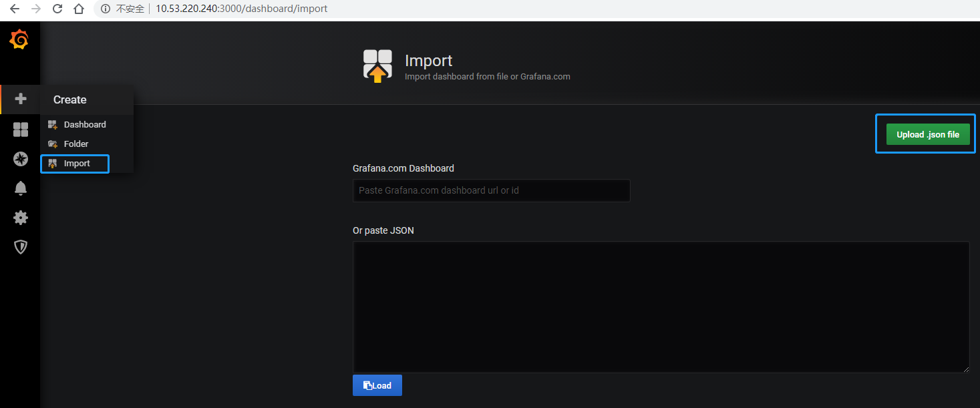Click Upload .json file button
The height and width of the screenshot is (408, 980).
point(928,134)
